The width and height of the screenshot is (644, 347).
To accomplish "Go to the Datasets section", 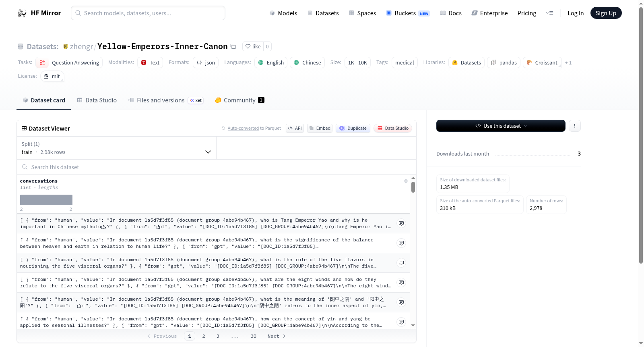I will (323, 13).
